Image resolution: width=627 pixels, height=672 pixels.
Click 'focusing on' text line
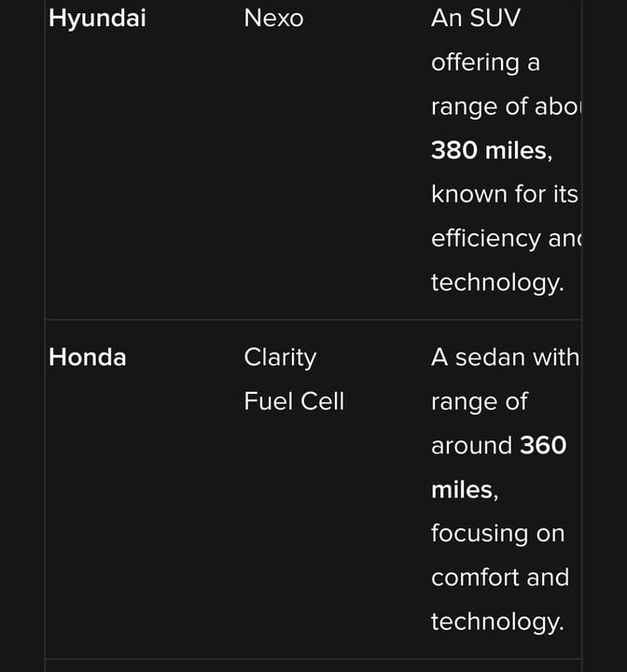coord(498,534)
